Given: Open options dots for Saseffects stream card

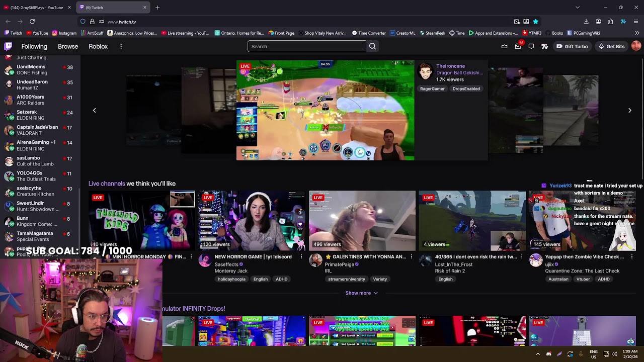Looking at the screenshot, I should click(x=301, y=257).
